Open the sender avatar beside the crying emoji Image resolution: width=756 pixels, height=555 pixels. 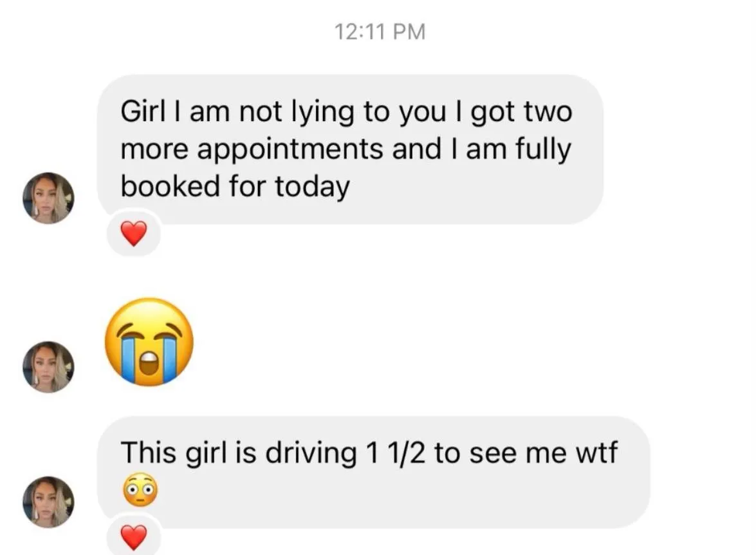pyautogui.click(x=48, y=367)
